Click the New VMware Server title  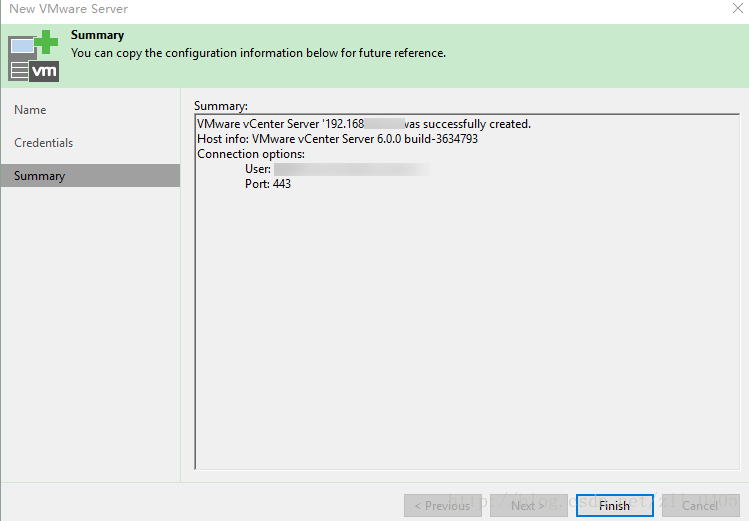coord(69,9)
